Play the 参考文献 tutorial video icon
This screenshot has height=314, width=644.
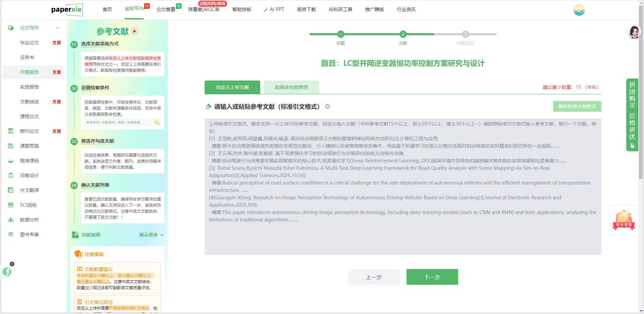135,31
